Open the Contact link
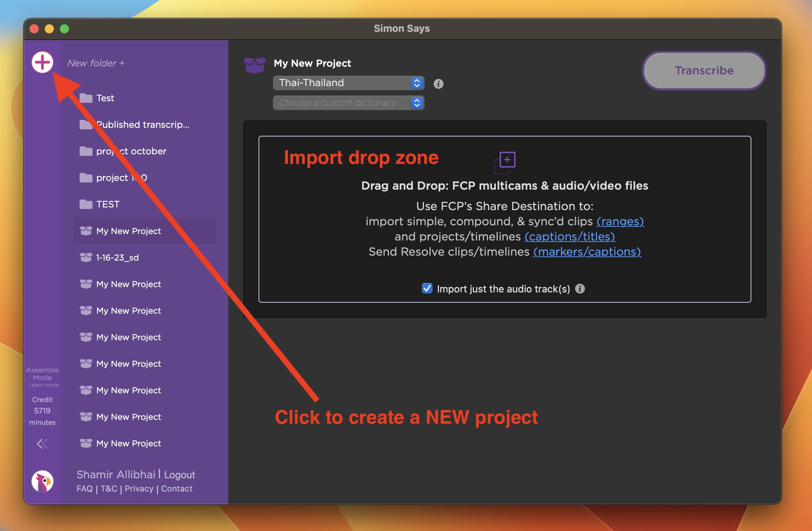 click(177, 489)
